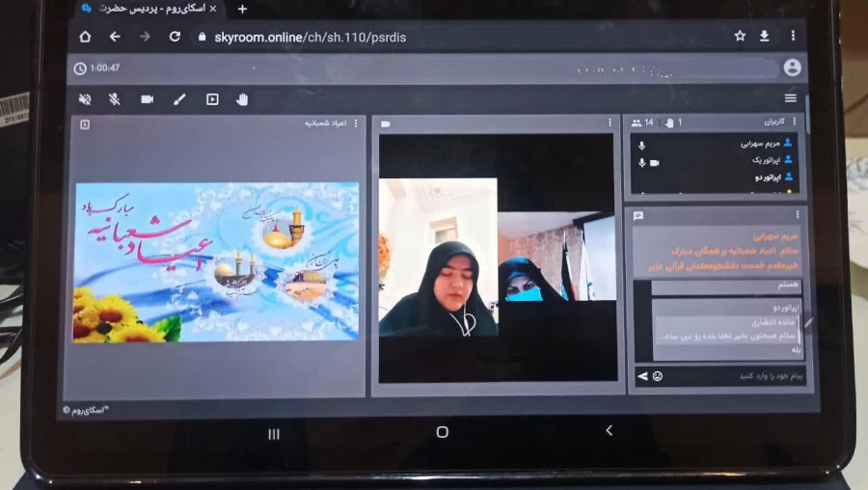This screenshot has height=490, width=868.
Task: Click the send message arrow icon
Action: pyautogui.click(x=642, y=375)
